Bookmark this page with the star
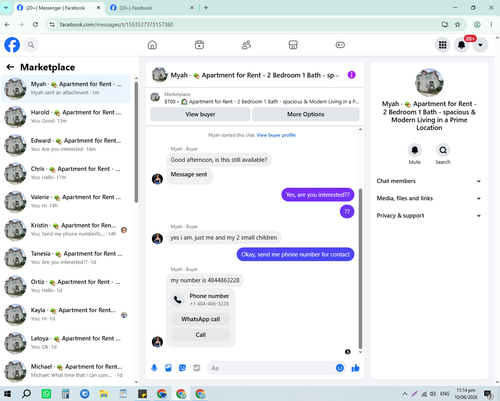Screen dimensions: 500x401 click(x=458, y=24)
